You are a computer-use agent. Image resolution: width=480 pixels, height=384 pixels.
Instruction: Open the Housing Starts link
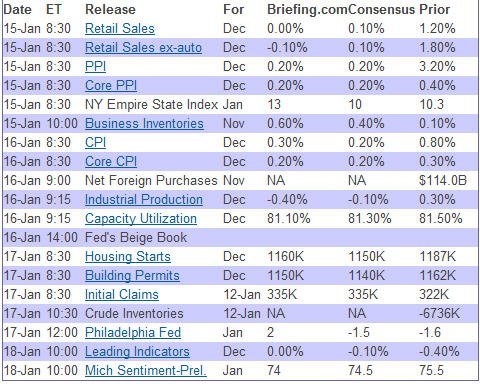[x=128, y=257]
